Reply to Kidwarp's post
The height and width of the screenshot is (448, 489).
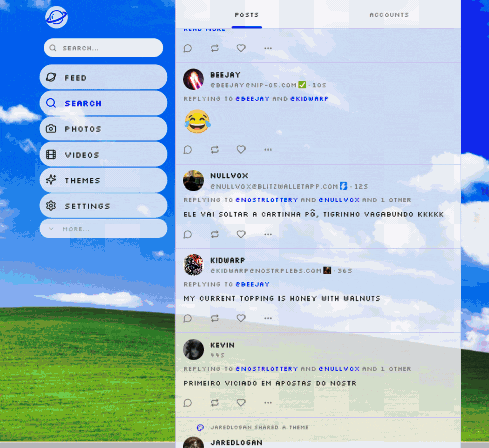(188, 318)
